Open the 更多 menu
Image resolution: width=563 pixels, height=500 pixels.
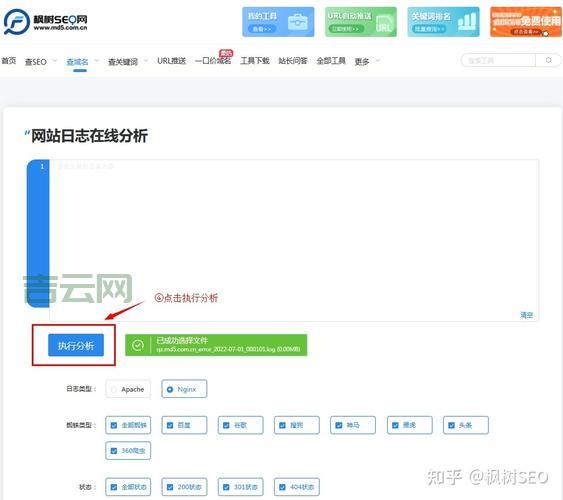362,62
